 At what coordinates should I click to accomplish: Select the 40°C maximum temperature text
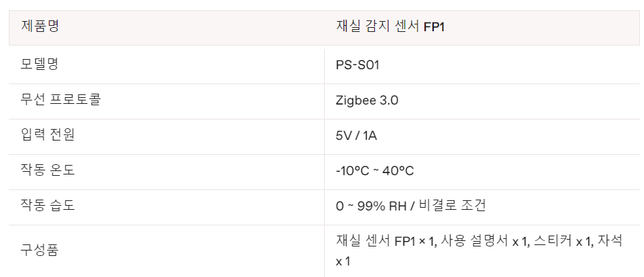(x=397, y=171)
